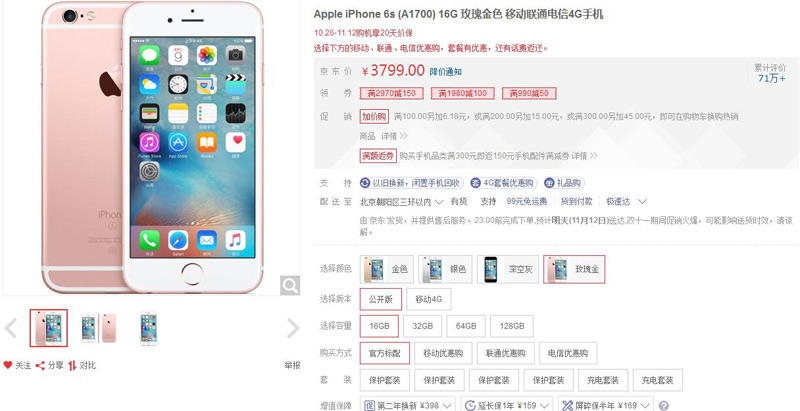Image resolution: width=800 pixels, height=411 pixels.
Task: Expand the 第二年换新 ¥398 warranty dropdown
Action: click(408, 406)
